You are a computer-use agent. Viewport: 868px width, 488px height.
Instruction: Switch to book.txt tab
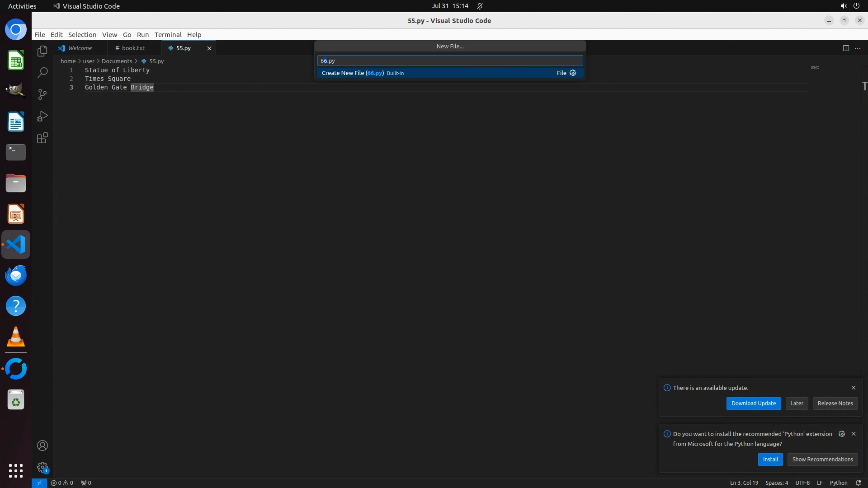[x=133, y=48]
